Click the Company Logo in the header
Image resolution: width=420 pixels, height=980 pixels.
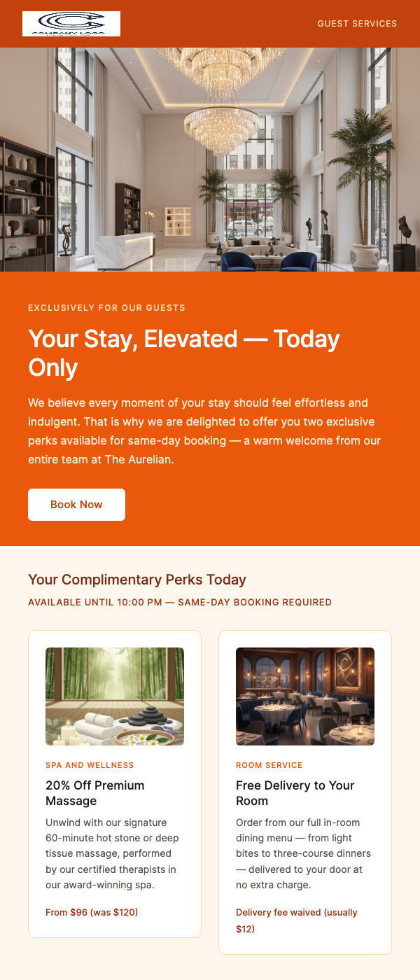(71, 23)
